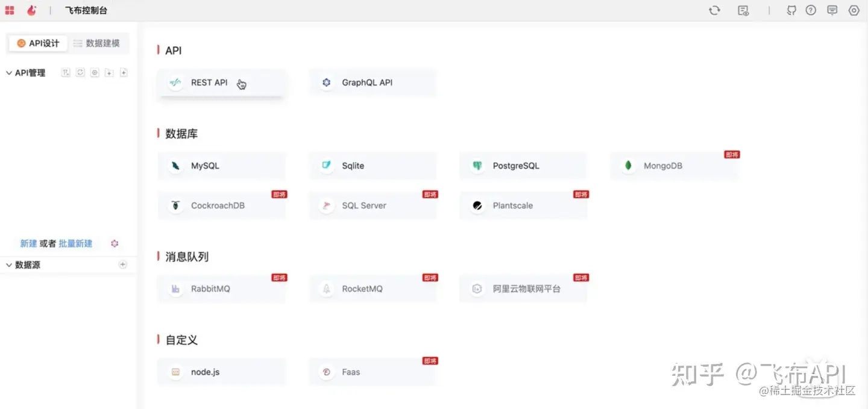
Task: Choose the Sqlite label text
Action: tap(353, 166)
